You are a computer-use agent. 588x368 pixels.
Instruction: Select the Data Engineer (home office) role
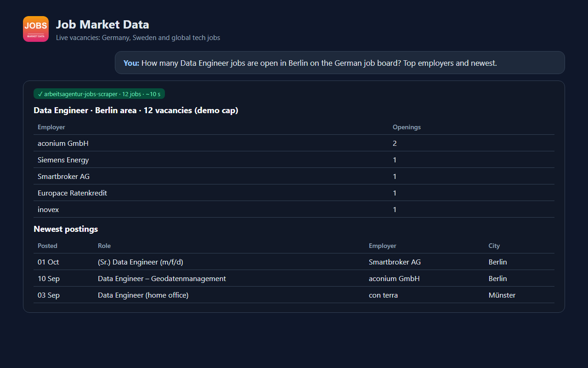(143, 295)
